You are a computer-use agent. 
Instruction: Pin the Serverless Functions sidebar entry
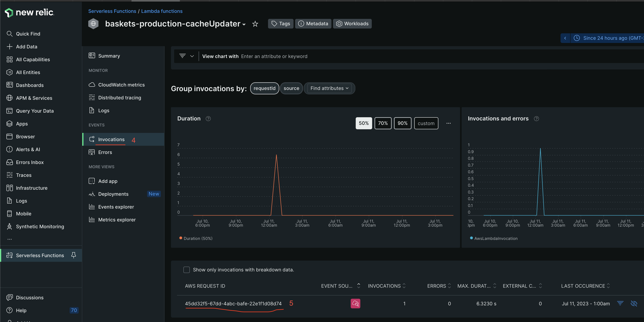[x=74, y=255]
